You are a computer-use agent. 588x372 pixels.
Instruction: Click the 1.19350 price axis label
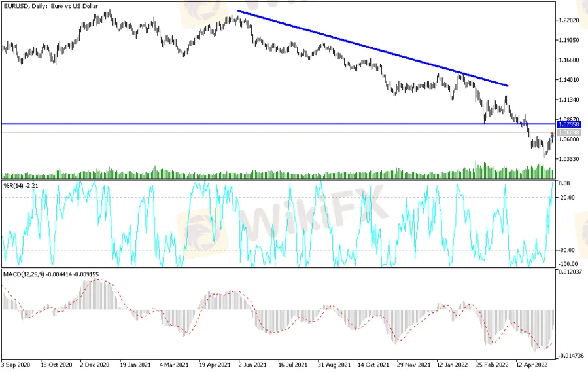coord(569,40)
